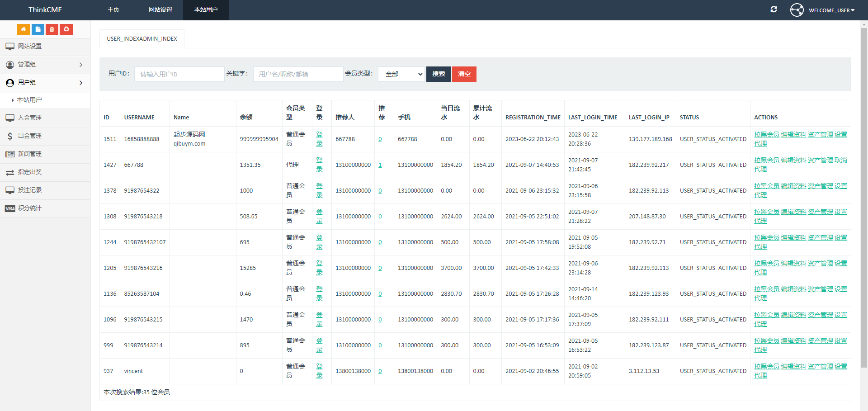
Task: Click the blue document shortcut icon
Action: point(38,29)
